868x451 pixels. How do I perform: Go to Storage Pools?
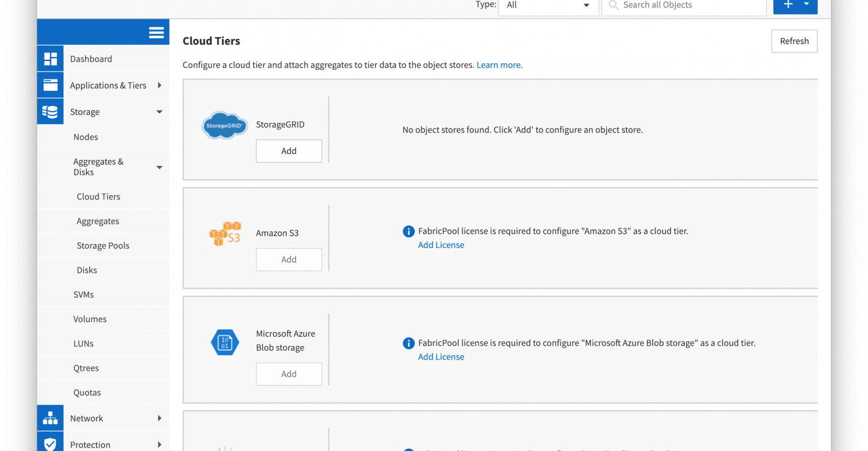[x=103, y=246]
